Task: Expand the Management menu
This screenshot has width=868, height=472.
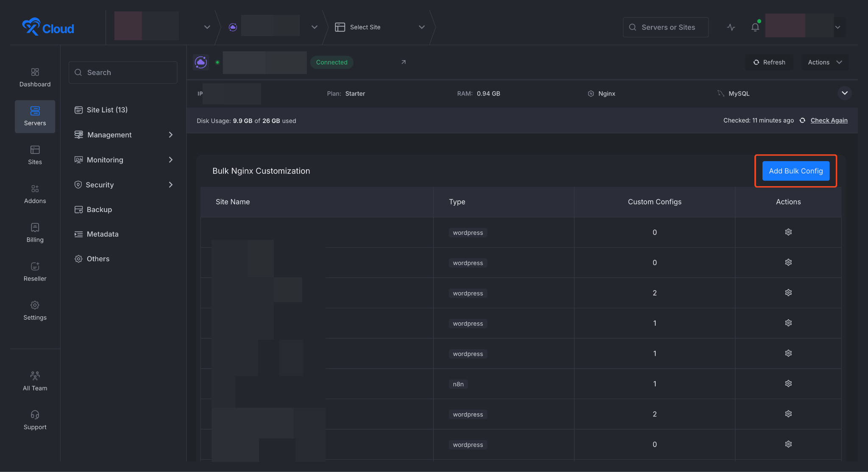Action: click(x=109, y=134)
